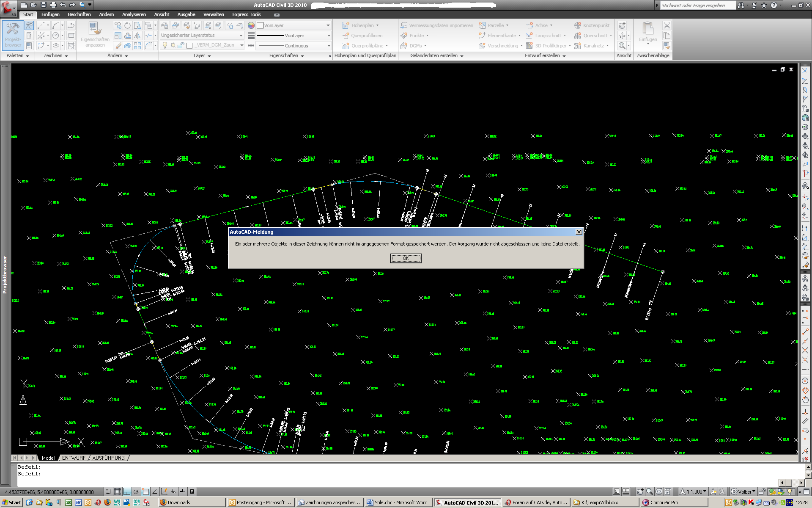Click the Save icon in quick access toolbar
The image size is (812, 508).
click(x=43, y=5)
